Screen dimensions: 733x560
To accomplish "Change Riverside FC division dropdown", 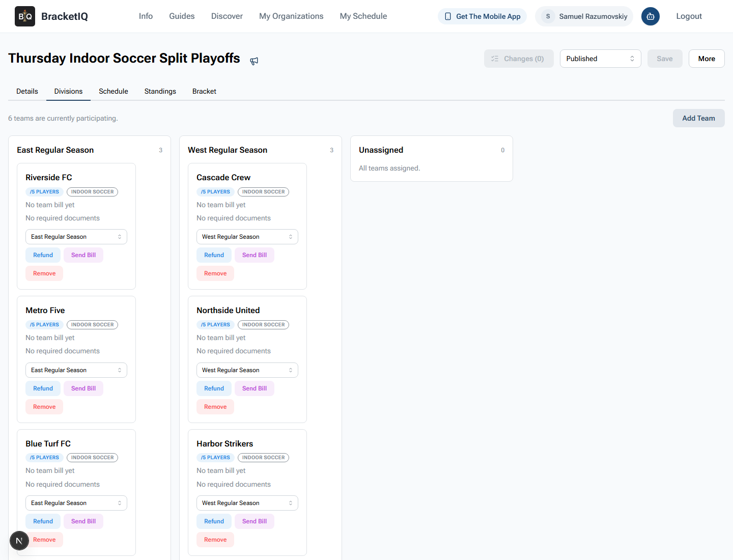I will [x=76, y=237].
